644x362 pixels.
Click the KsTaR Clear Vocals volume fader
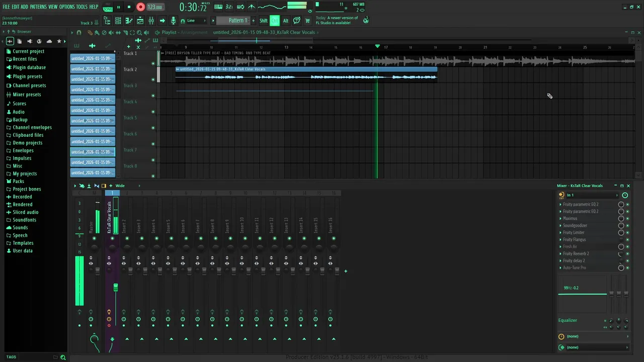[116, 288]
